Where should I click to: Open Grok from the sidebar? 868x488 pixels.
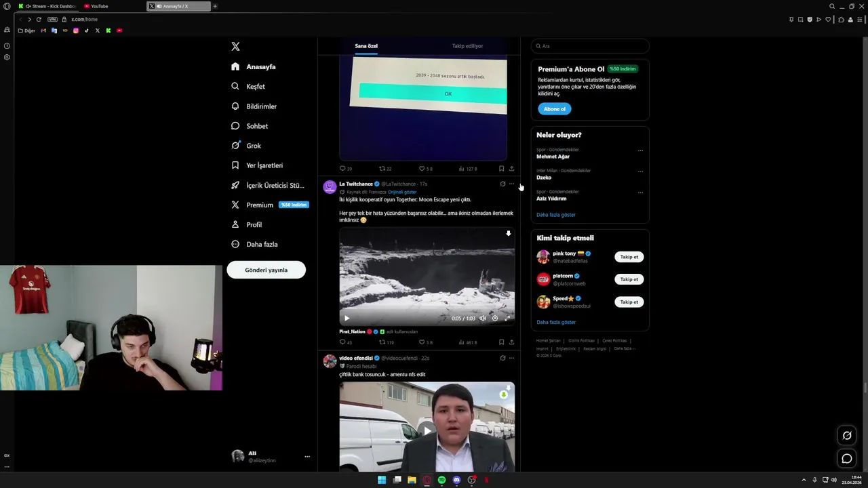click(x=245, y=146)
